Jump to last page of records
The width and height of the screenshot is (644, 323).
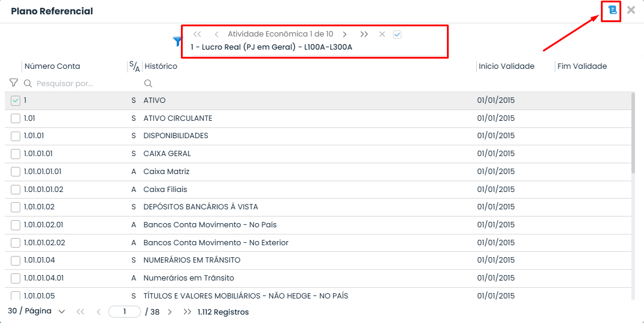(188, 312)
